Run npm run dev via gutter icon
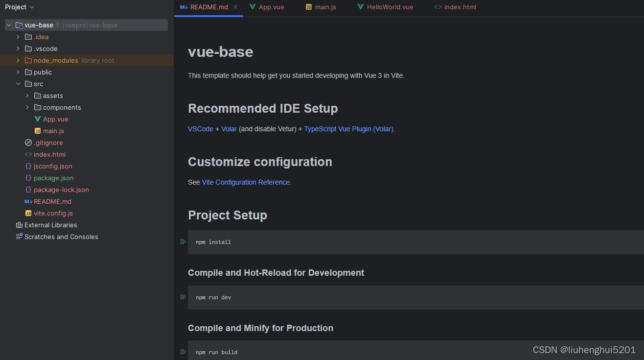The image size is (644, 360). 183,297
